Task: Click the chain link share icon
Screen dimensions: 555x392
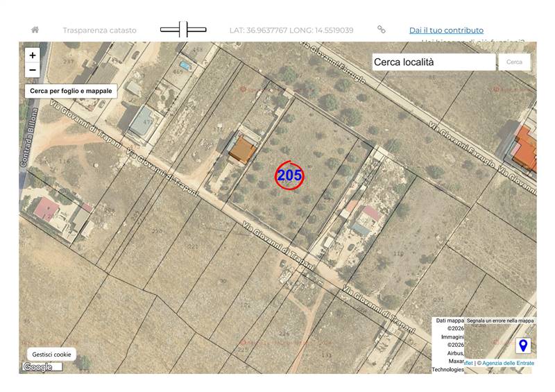Action: [x=381, y=30]
